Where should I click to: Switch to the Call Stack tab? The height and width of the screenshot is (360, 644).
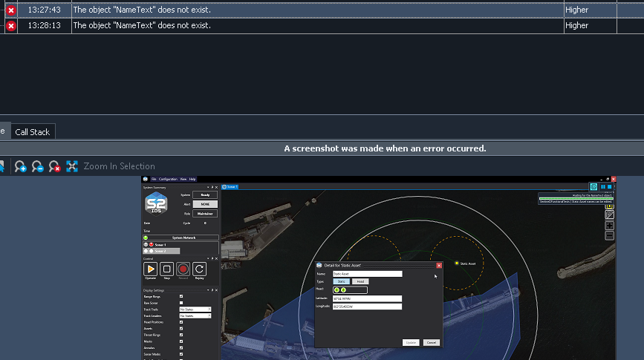pos(33,132)
